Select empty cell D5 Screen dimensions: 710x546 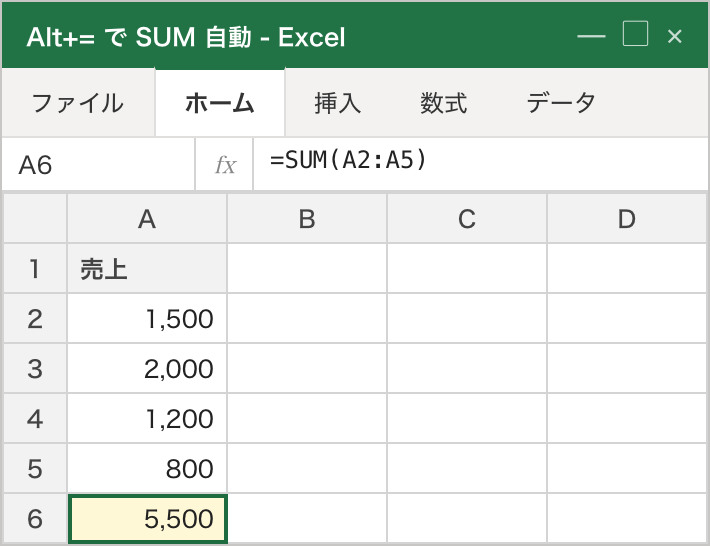click(x=627, y=468)
